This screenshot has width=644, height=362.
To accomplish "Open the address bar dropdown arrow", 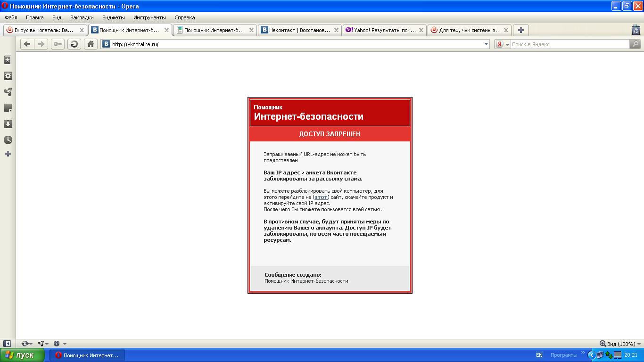I will click(486, 44).
